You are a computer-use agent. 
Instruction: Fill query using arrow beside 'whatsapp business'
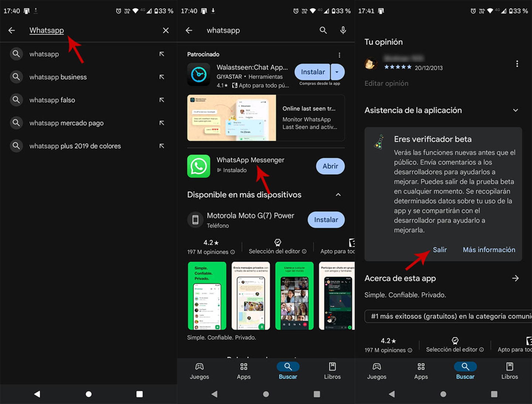click(162, 77)
